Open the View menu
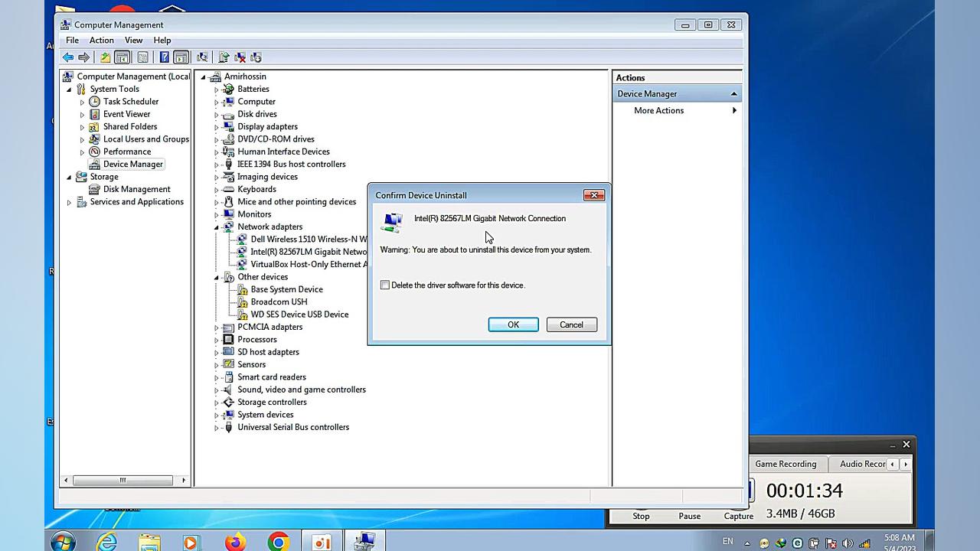 click(133, 41)
